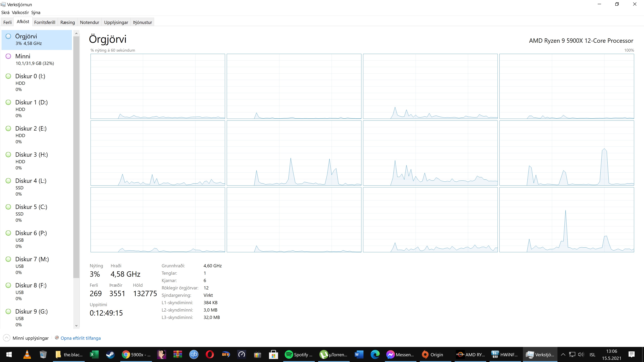Show hidden system tray icons
The width and height of the screenshot is (644, 362).
563,354
